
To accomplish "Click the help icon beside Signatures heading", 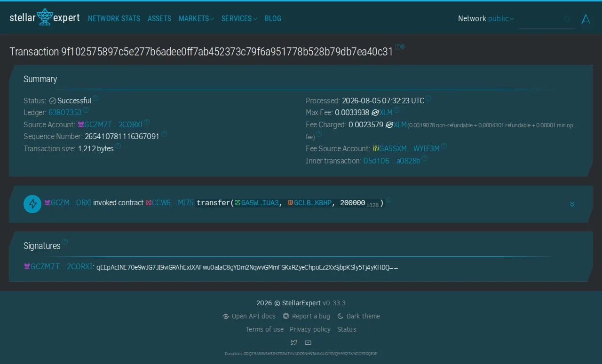I will [65, 242].
